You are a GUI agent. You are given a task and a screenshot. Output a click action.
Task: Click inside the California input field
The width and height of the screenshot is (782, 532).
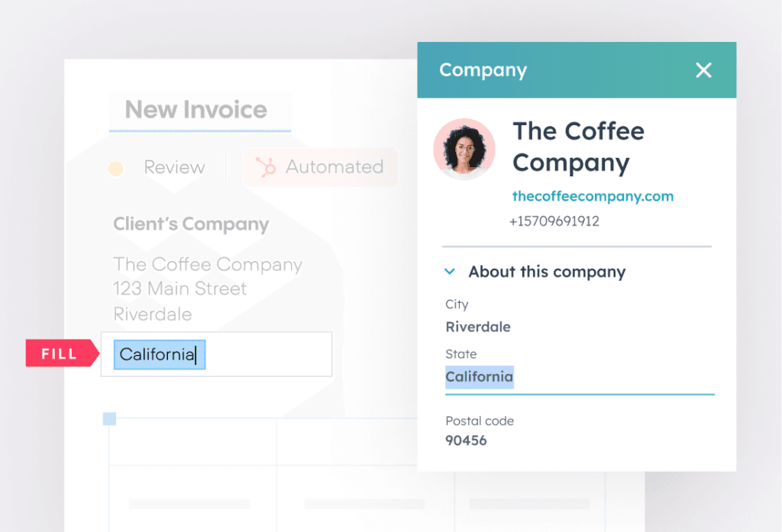[x=216, y=354]
